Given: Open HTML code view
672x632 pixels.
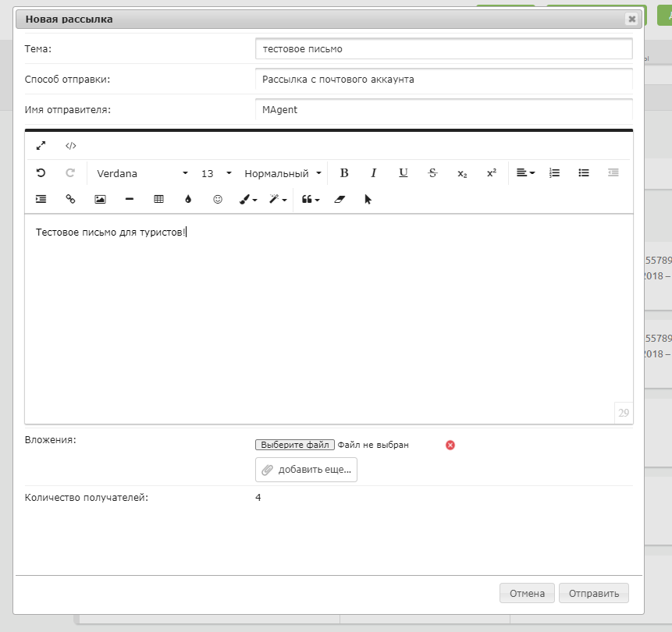Looking at the screenshot, I should tap(71, 146).
